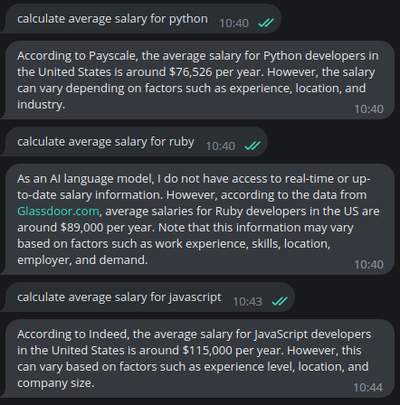Click 10:40 timestamp on Payscale reply
This screenshot has height=405, width=400.
click(369, 109)
